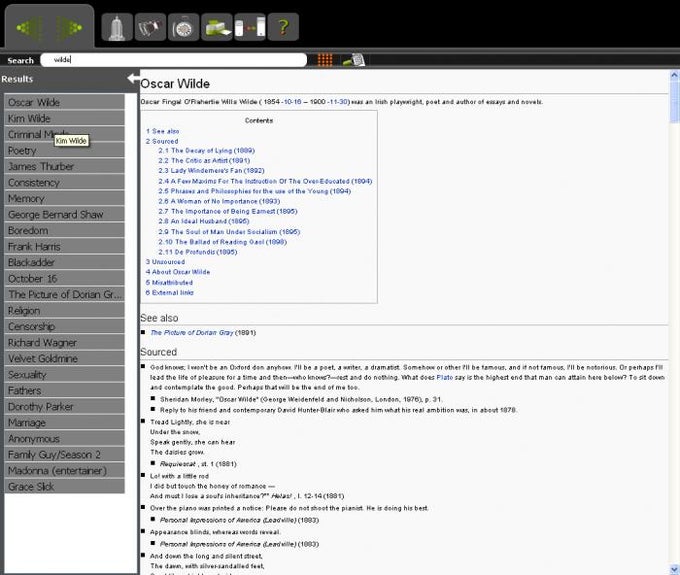The height and width of the screenshot is (575, 680).
Task: Open the 10-16 birth date link
Action: [x=292, y=102]
